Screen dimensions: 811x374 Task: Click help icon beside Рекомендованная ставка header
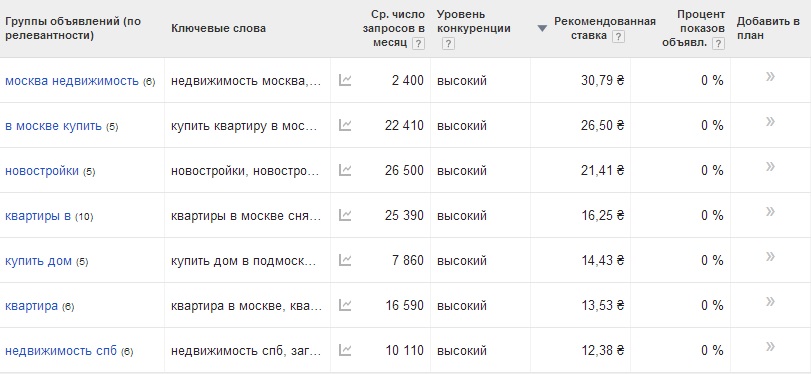pos(618,37)
